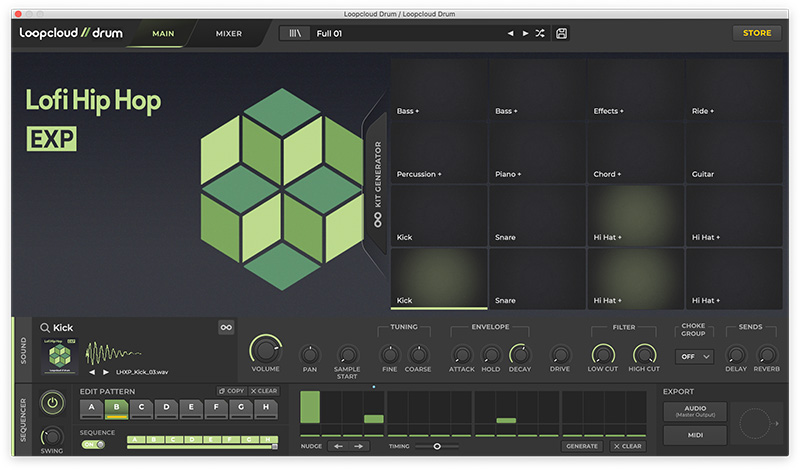Click the Reverb send knob
Viewport: 800px width, 470px height.
pos(766,354)
